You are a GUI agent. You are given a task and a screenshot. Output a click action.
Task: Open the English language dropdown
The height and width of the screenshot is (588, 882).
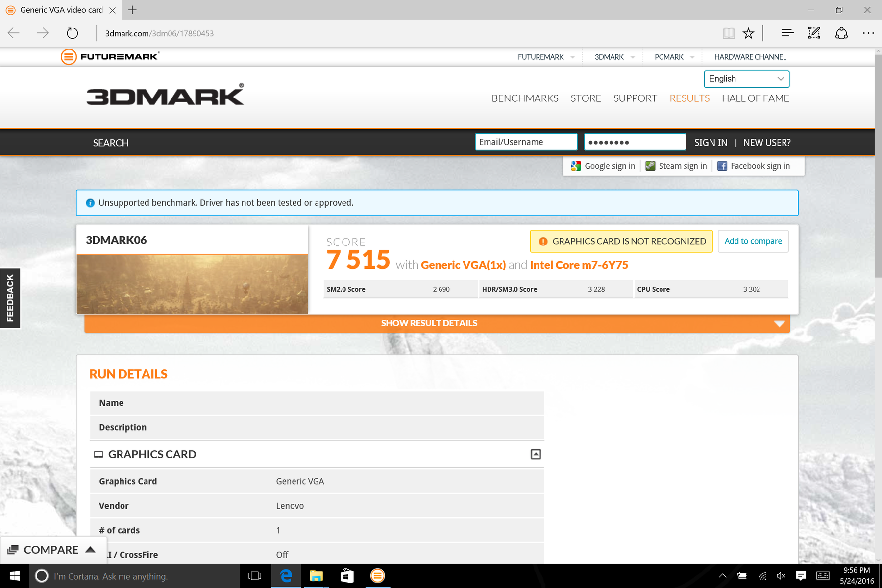tap(747, 79)
